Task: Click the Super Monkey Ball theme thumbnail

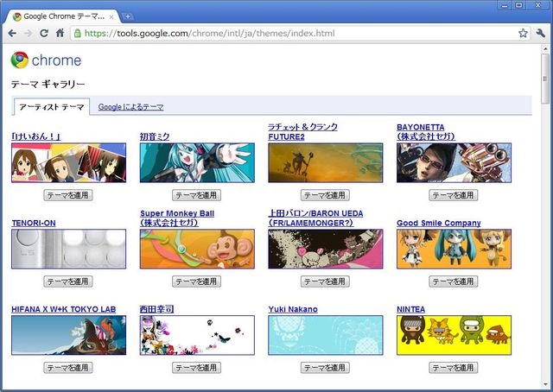Action: pyautogui.click(x=197, y=249)
